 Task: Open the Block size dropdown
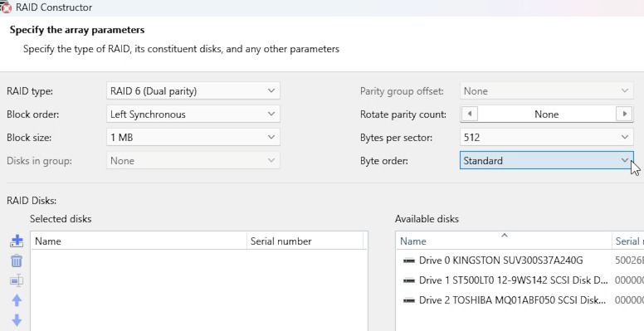pos(193,138)
